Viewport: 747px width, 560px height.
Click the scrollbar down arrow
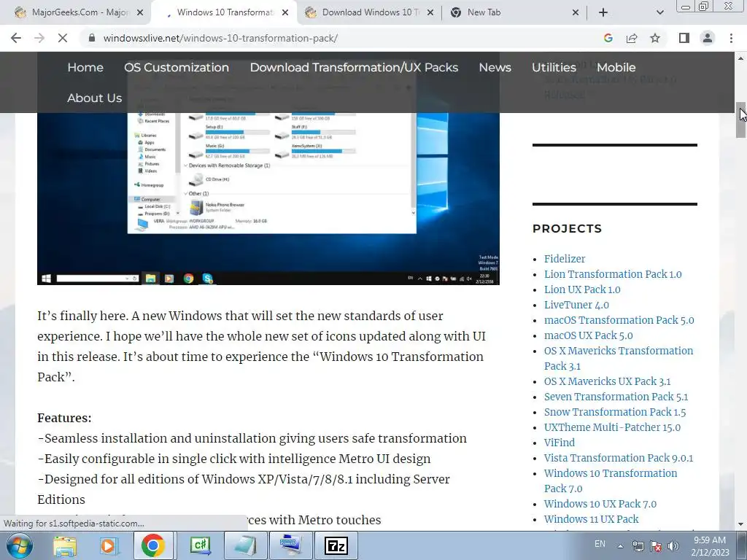pos(741,524)
